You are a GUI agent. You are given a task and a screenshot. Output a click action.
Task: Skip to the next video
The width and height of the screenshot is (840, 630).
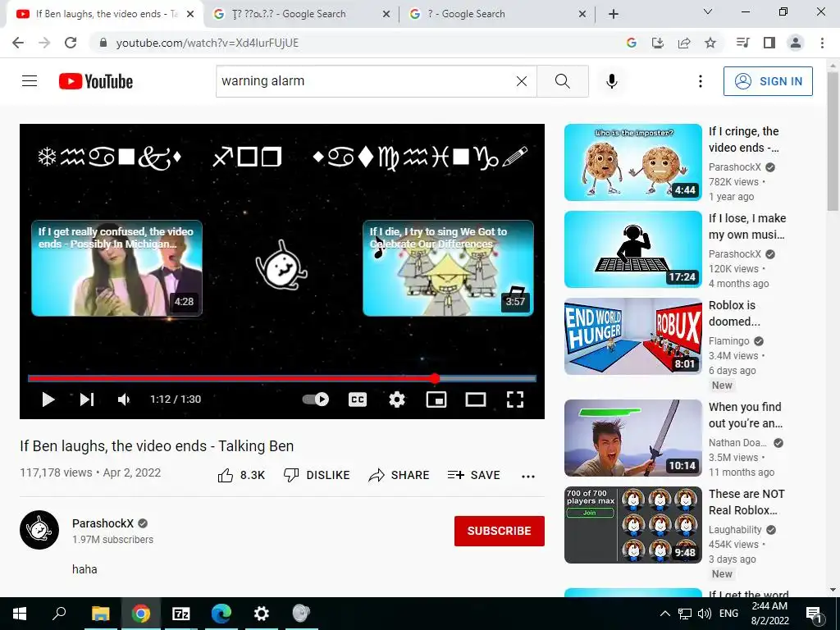(87, 399)
